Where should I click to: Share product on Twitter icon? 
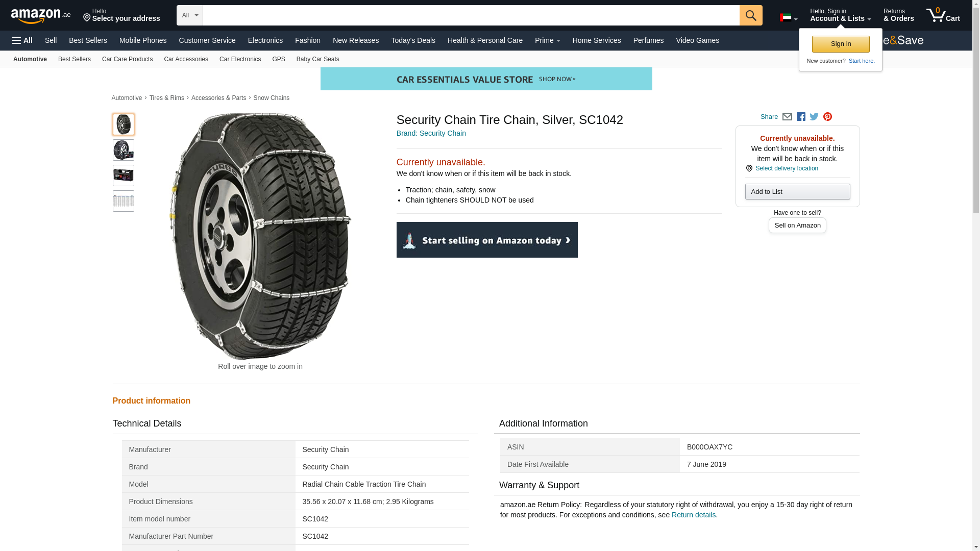tap(814, 117)
